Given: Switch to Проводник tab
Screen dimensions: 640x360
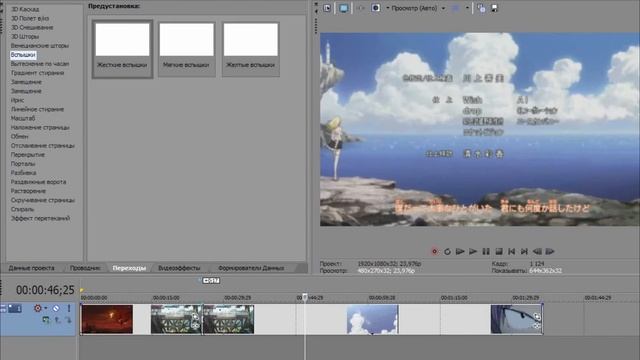Looking at the screenshot, I should click(x=85, y=268).
